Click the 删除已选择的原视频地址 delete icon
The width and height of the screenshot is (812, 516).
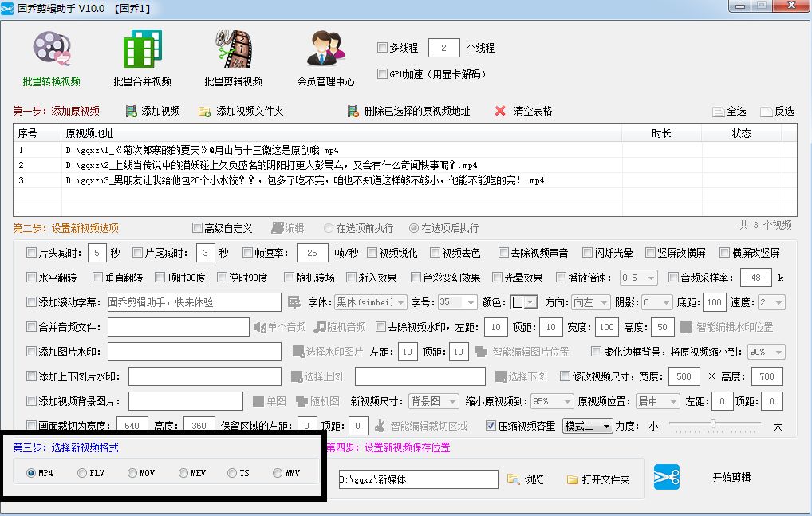click(x=354, y=110)
